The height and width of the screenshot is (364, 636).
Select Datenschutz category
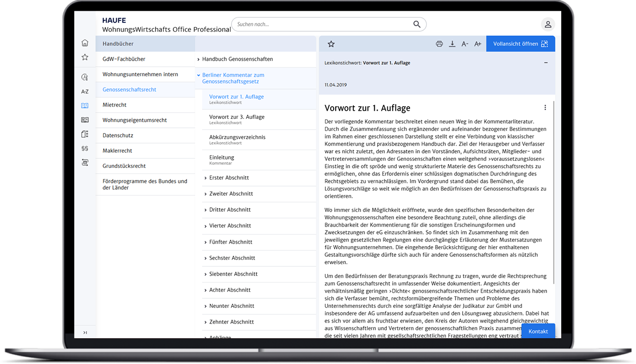[x=145, y=135]
